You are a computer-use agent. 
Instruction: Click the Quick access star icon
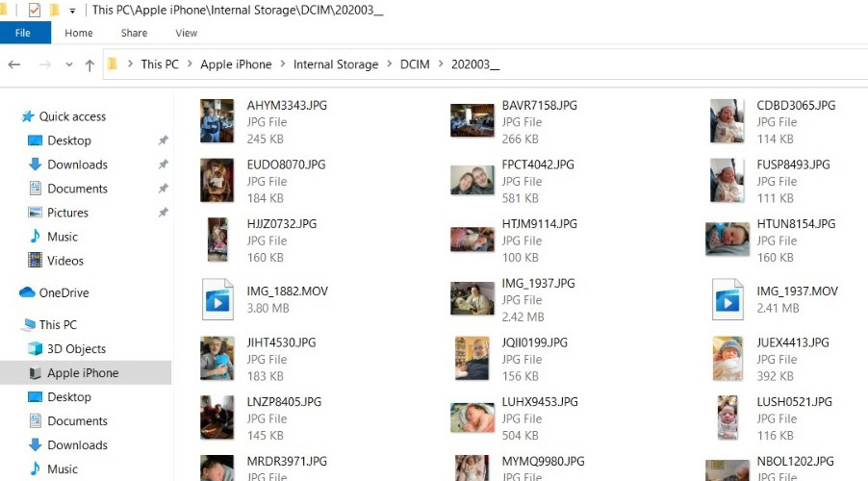tap(27, 116)
